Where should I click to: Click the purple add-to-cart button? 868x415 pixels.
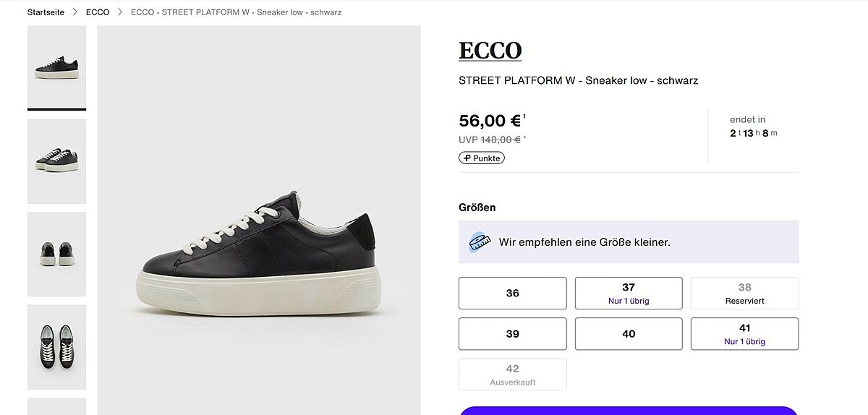point(629,411)
